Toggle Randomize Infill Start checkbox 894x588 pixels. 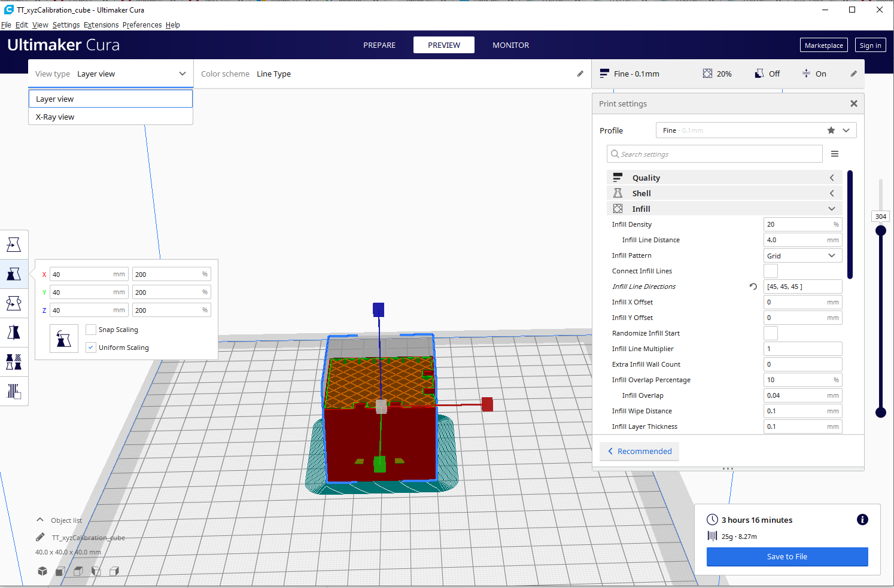771,333
